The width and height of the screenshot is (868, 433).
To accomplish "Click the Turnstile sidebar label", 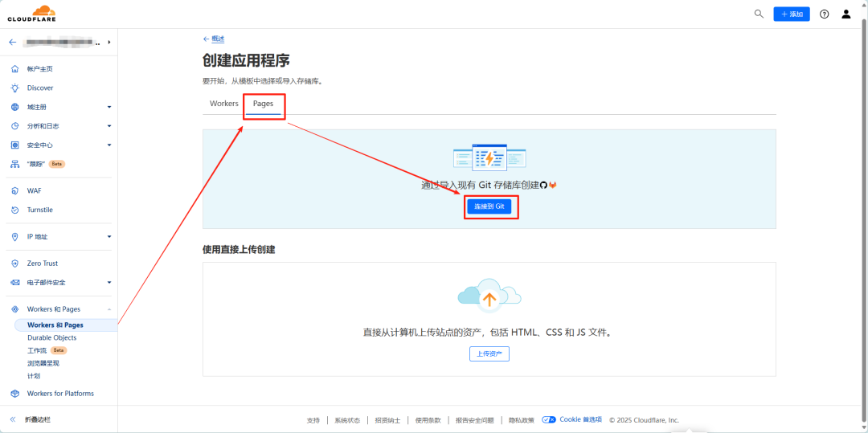I will [x=40, y=210].
